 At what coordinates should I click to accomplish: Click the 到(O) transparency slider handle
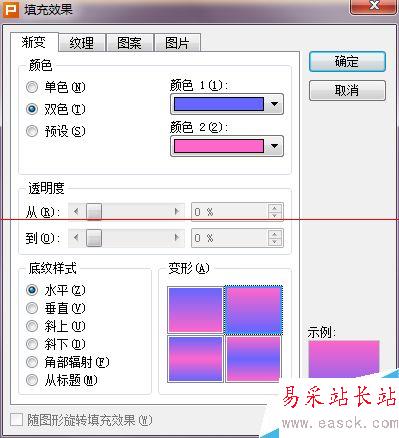tap(94, 238)
